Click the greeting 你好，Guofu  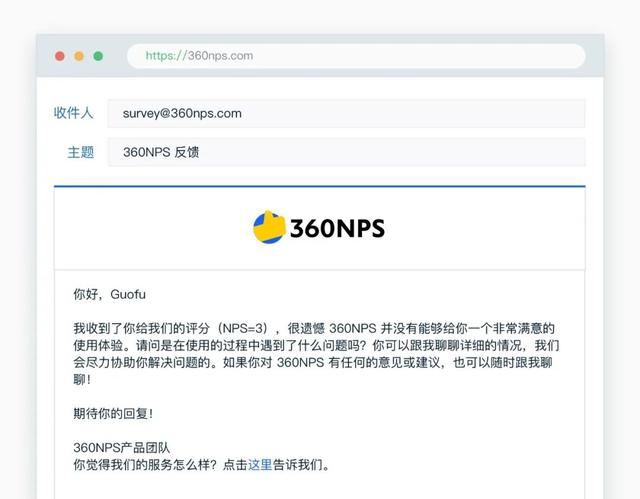coord(109,294)
